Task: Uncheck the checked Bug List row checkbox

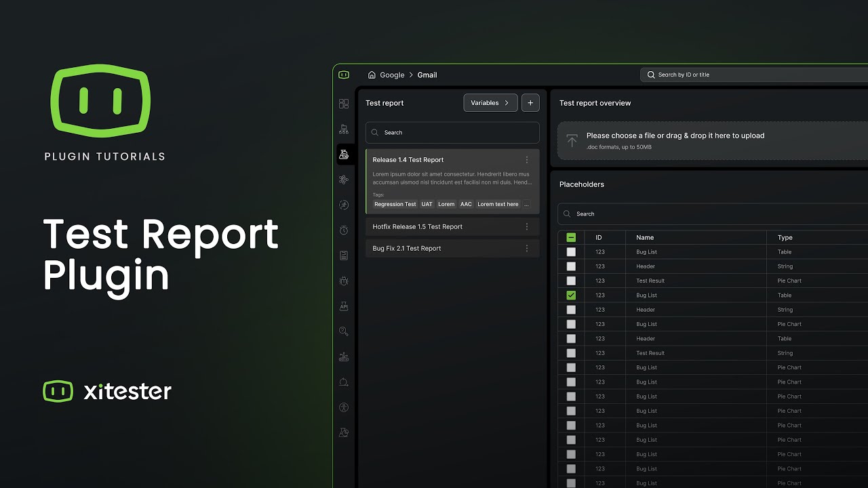Action: (x=571, y=296)
